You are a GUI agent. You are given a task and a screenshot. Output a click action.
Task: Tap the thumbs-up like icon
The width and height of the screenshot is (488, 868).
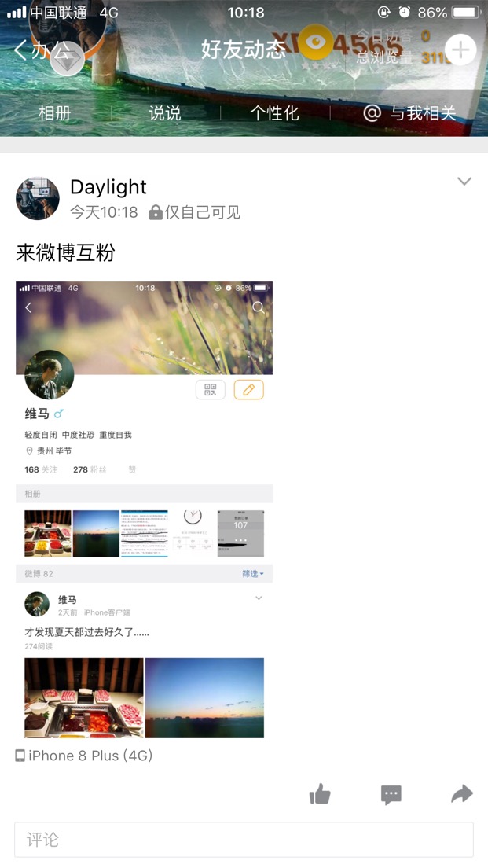pos(320,795)
